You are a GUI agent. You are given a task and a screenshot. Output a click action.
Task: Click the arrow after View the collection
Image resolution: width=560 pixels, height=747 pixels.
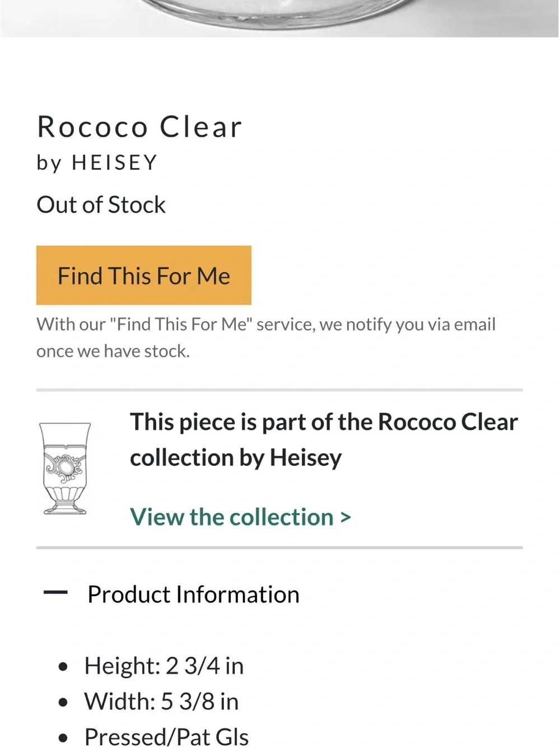[x=346, y=517]
